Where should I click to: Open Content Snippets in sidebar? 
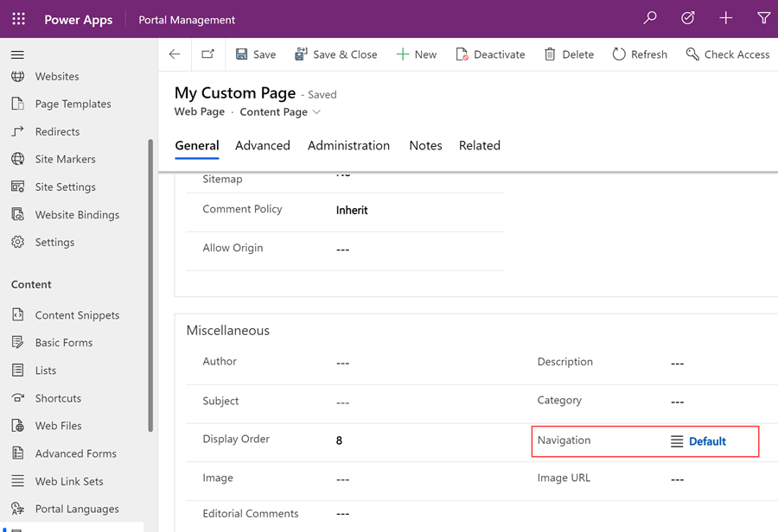[x=77, y=315]
